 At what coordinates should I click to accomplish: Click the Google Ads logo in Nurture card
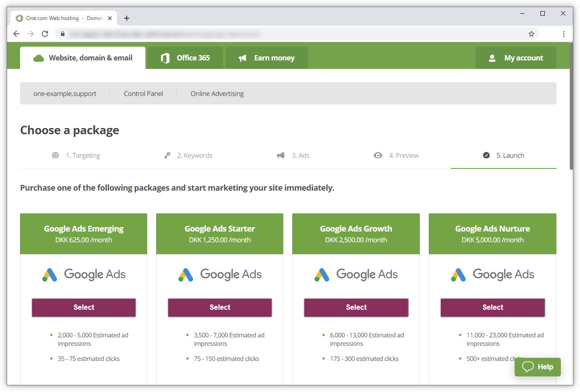(493, 274)
